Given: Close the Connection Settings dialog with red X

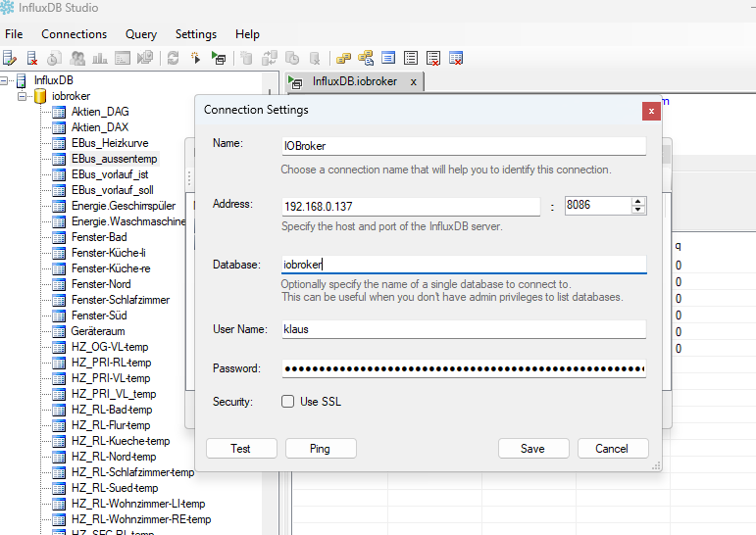Looking at the screenshot, I should coord(651,112).
